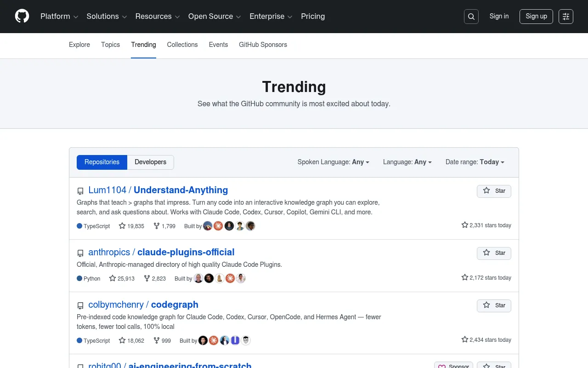Expand the Platform menu
Screen dimensions: 588x368
click(x=59, y=16)
